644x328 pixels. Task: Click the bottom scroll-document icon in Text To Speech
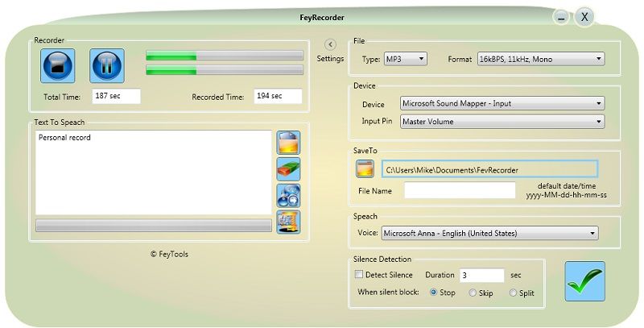point(288,222)
